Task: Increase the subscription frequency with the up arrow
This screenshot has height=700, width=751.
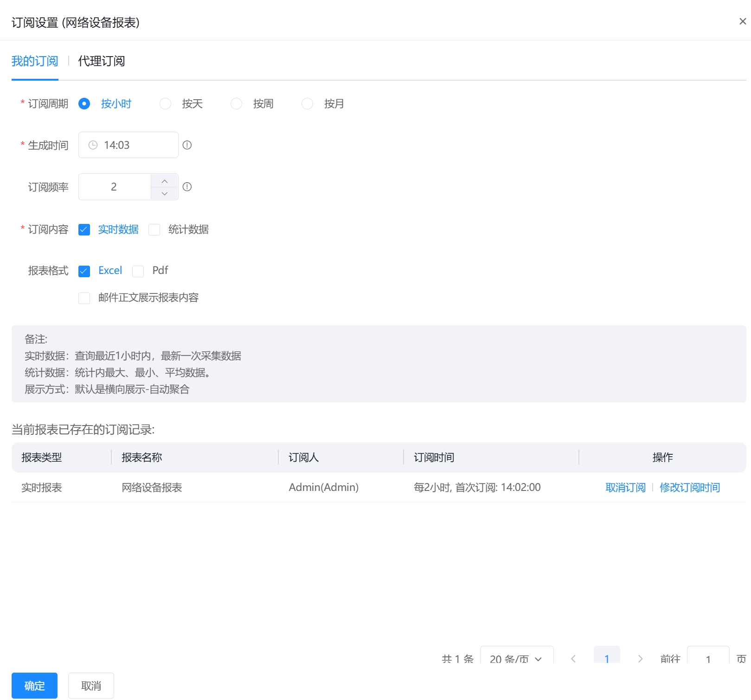Action: tap(165, 181)
